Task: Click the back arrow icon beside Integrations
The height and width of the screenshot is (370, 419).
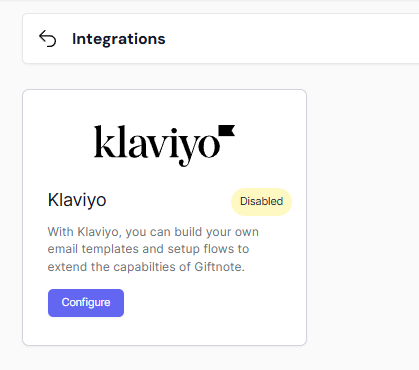Action: coord(48,39)
